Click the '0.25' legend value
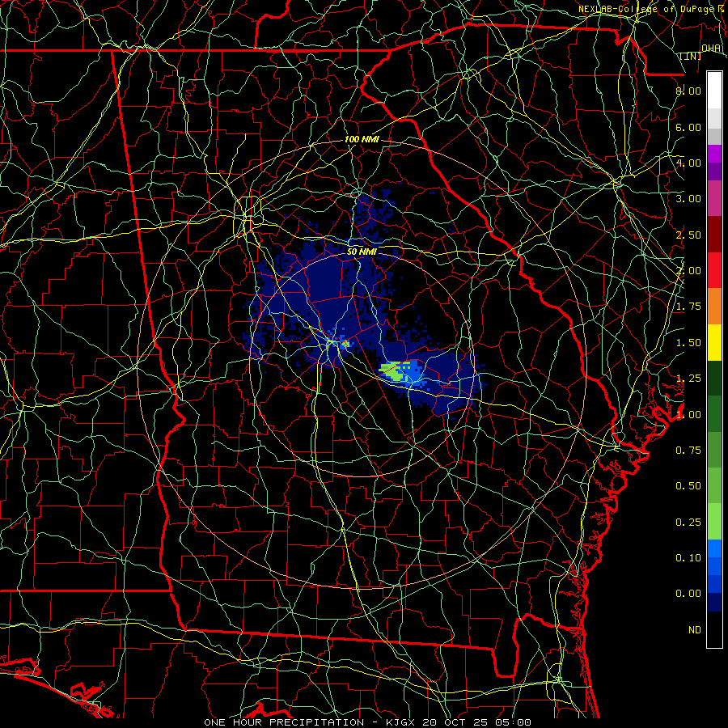This screenshot has width=728, height=728. (x=688, y=523)
